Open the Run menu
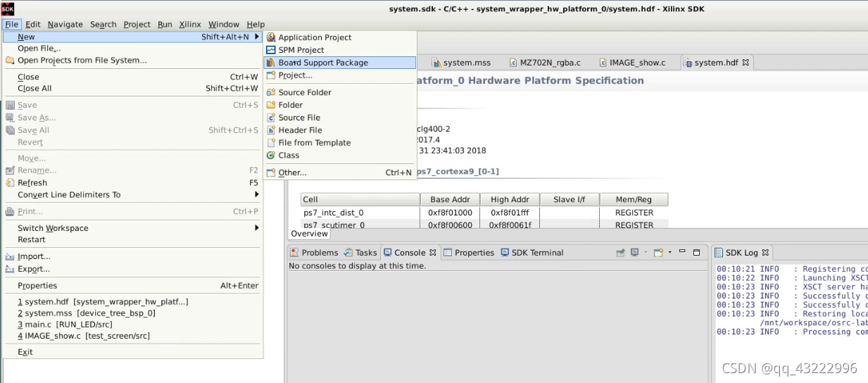This screenshot has height=383, width=868. tap(165, 24)
